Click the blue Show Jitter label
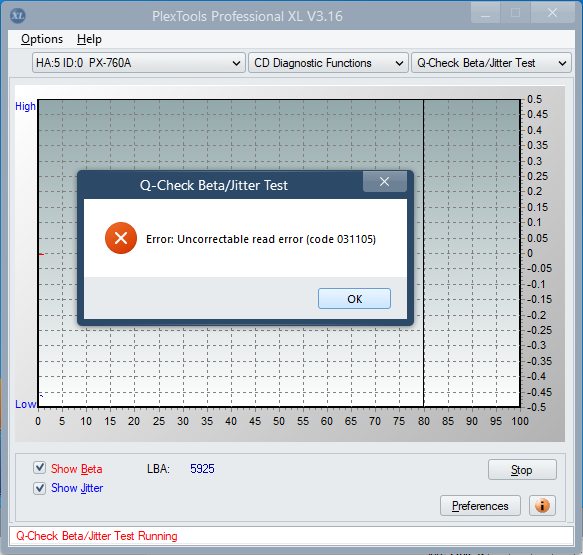Screen dimensions: 583x555 coord(77,488)
